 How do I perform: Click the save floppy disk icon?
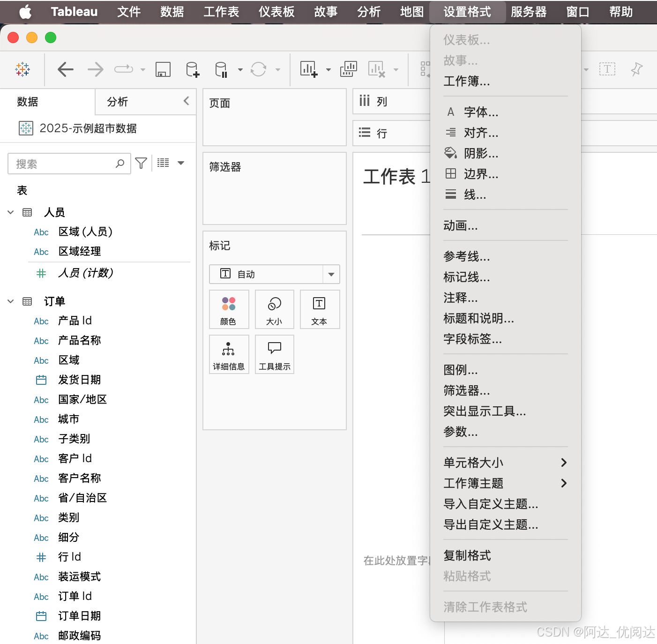tap(163, 69)
